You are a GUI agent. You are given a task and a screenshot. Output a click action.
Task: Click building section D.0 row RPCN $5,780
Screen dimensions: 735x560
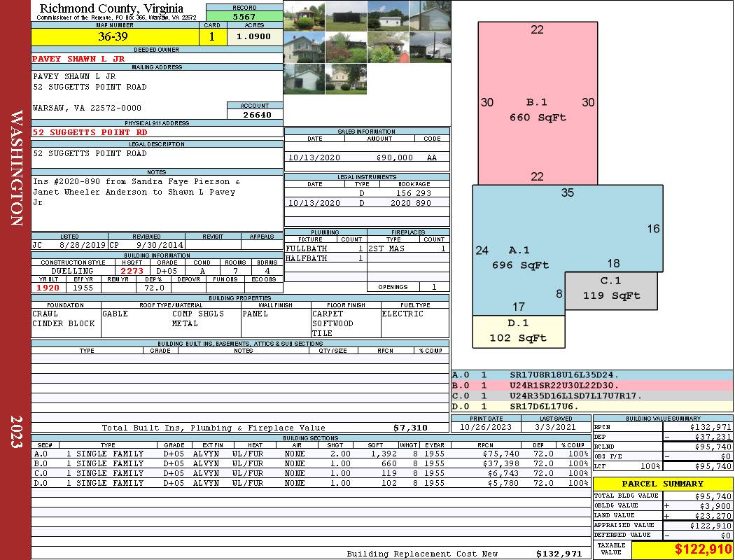coord(503,483)
